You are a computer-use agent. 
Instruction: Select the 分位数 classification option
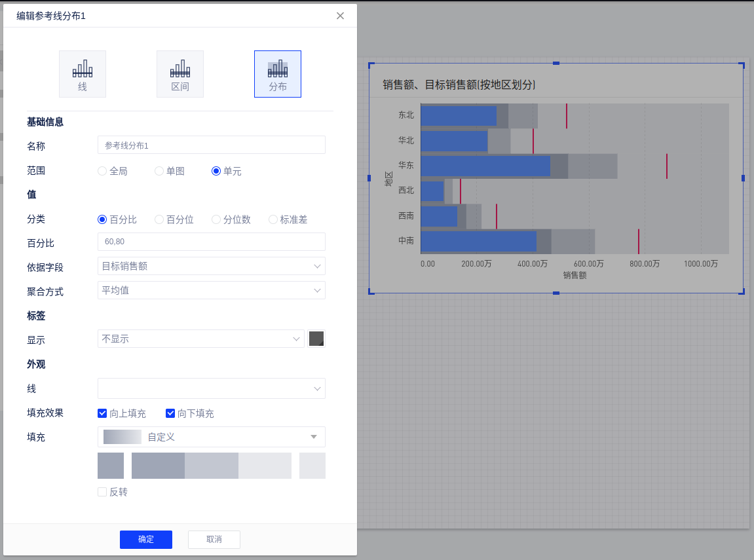pyautogui.click(x=216, y=219)
